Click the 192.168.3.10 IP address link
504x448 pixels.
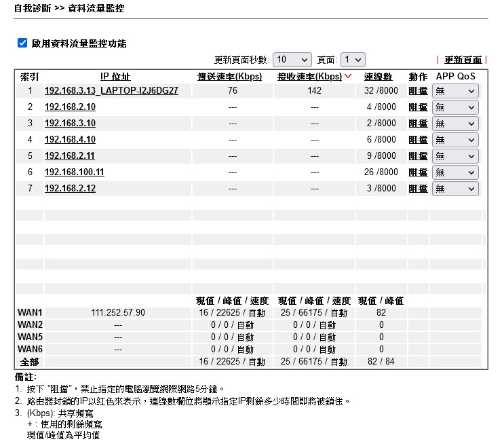(70, 124)
